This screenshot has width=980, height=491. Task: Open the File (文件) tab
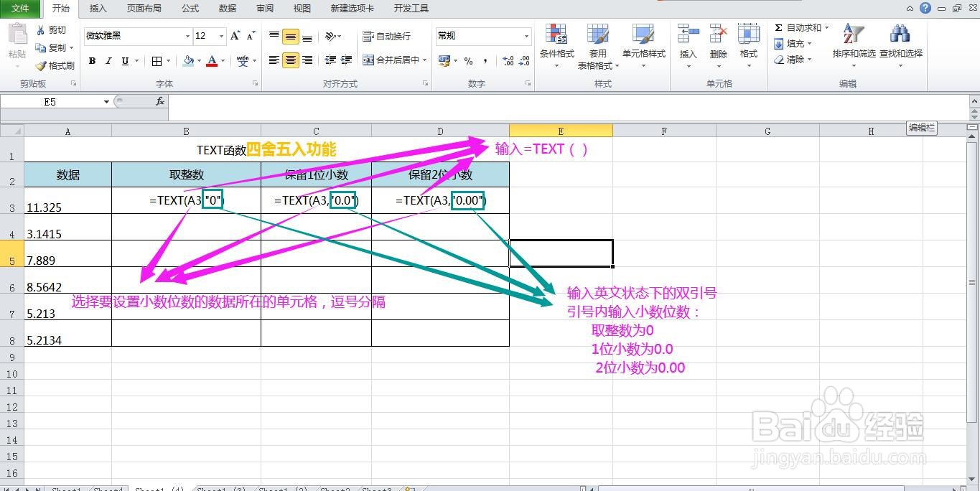(x=20, y=9)
